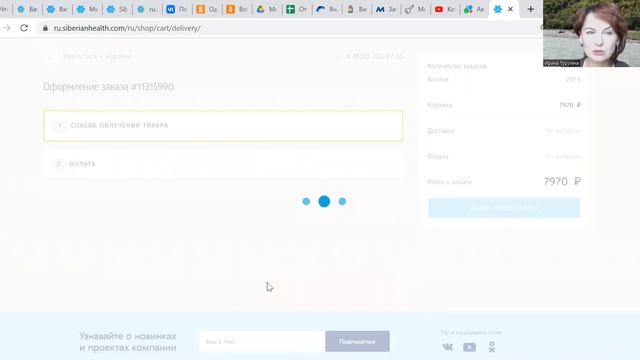Switch to the tab labeled Як
The image size is (640, 360).
click(326, 9)
